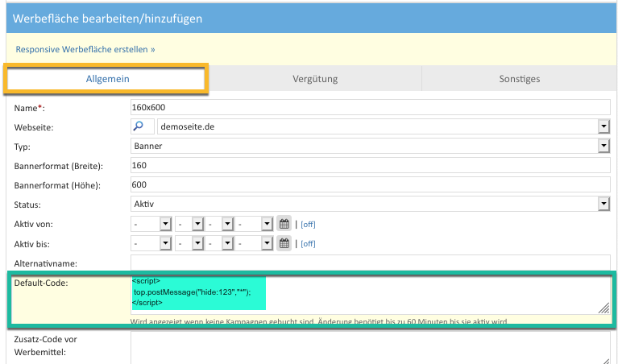Open the second Aktiv von date dropdown
Image resolution: width=618 pixels, height=364 pixels.
pos(189,224)
